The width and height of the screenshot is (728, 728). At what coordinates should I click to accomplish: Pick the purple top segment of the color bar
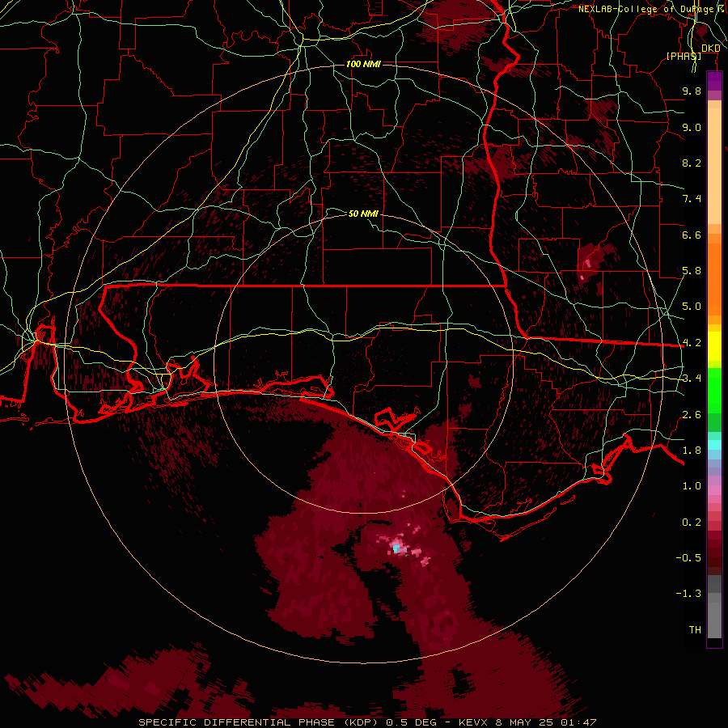[x=714, y=81]
